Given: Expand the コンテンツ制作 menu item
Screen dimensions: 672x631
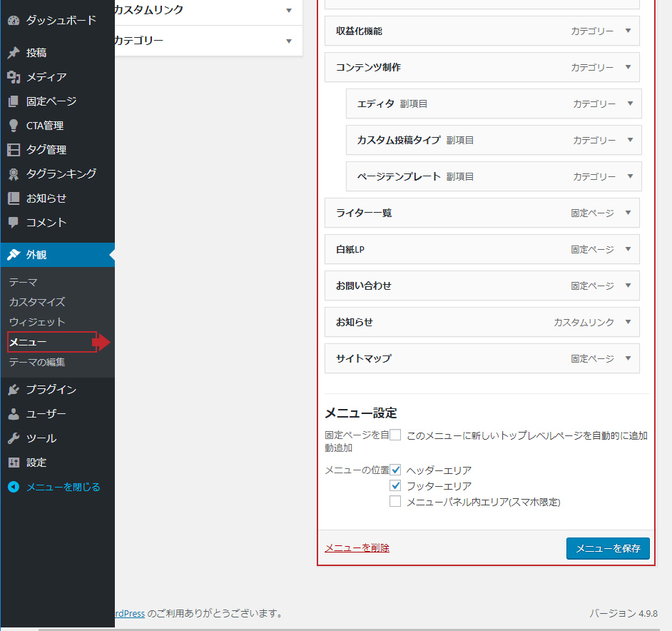Looking at the screenshot, I should coord(628,67).
